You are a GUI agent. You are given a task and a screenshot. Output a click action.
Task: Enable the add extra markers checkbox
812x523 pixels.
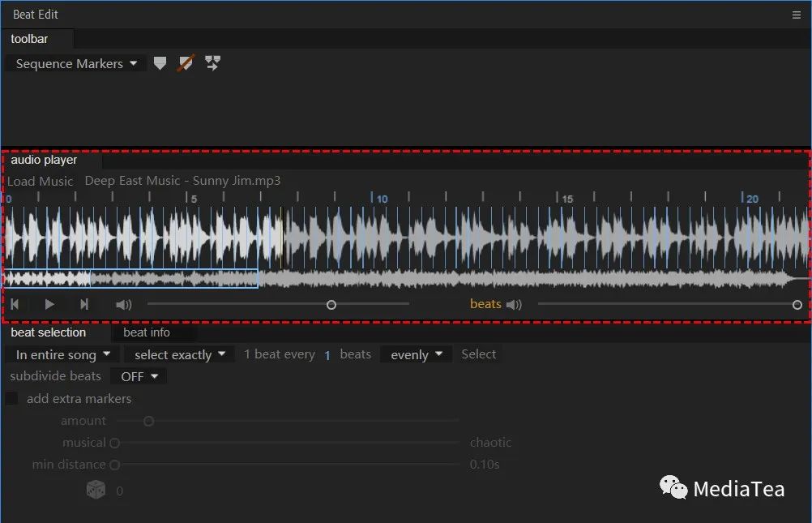pyautogui.click(x=11, y=399)
